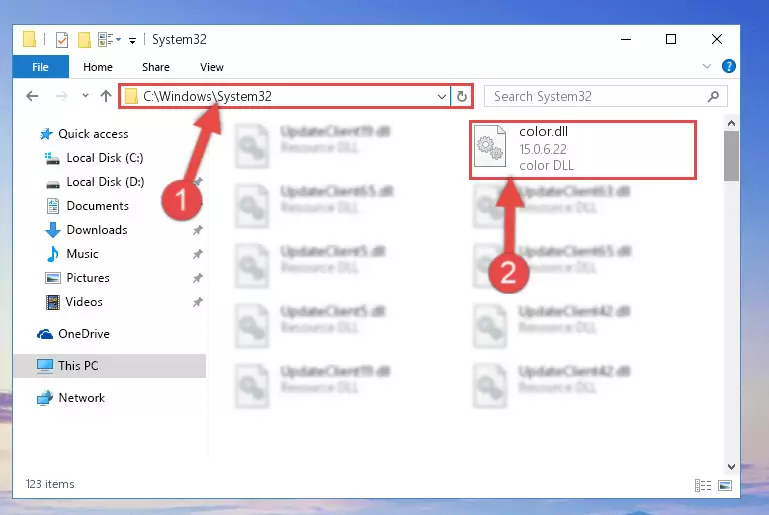The height and width of the screenshot is (515, 769).
Task: Switch to the Share ribbon tab
Action: pos(156,67)
